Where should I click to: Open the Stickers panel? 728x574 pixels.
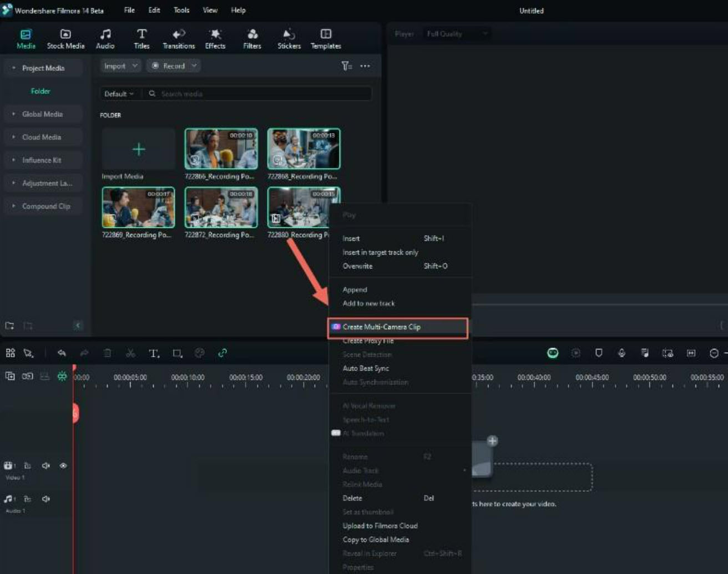point(289,39)
